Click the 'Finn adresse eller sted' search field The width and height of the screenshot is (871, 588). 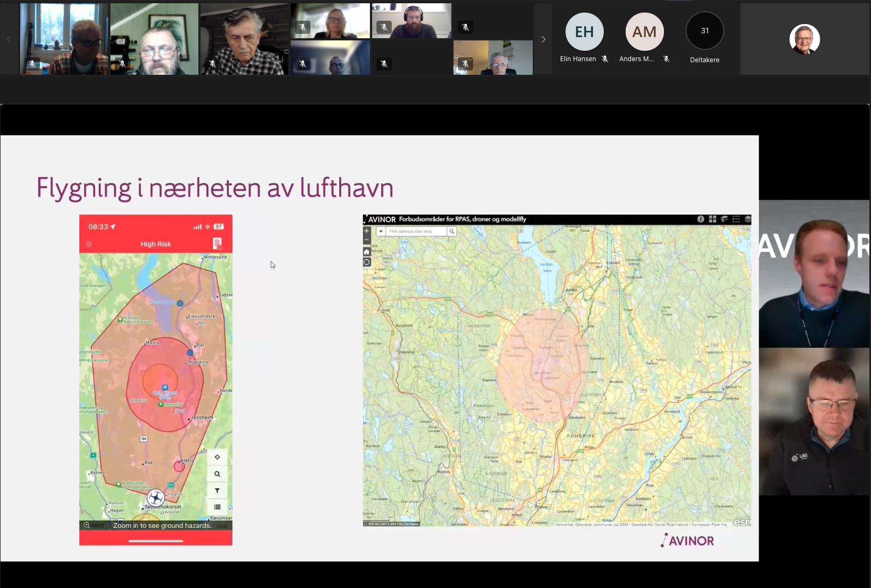coord(416,231)
